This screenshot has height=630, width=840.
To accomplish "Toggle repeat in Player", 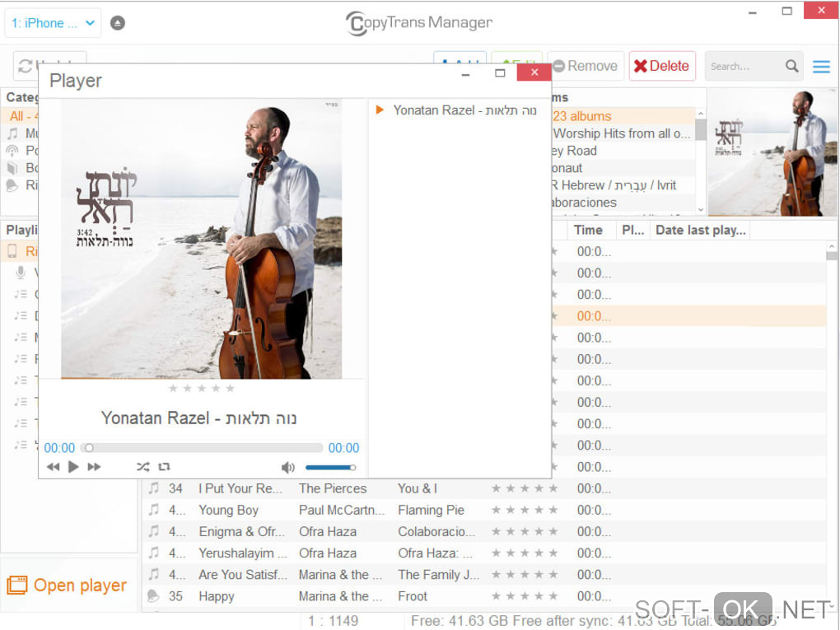I will point(165,467).
